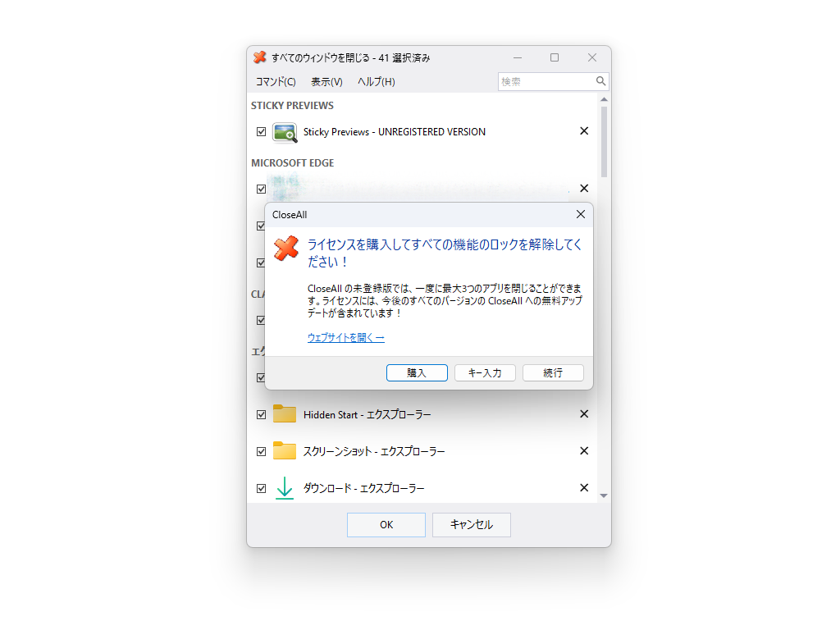Close スクリーンショット explorer with X icon
Image resolution: width=840 pixels, height=630 pixels.
pos(584,451)
